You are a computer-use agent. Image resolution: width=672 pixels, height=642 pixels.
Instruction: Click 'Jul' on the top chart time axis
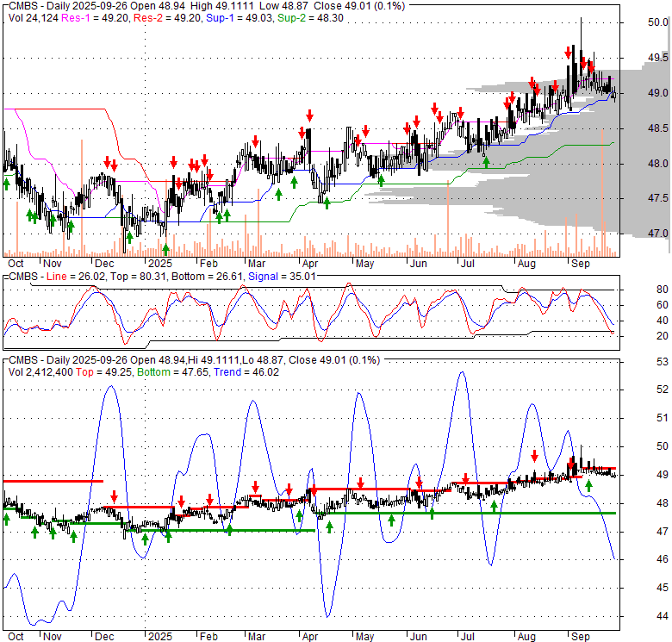click(x=467, y=264)
